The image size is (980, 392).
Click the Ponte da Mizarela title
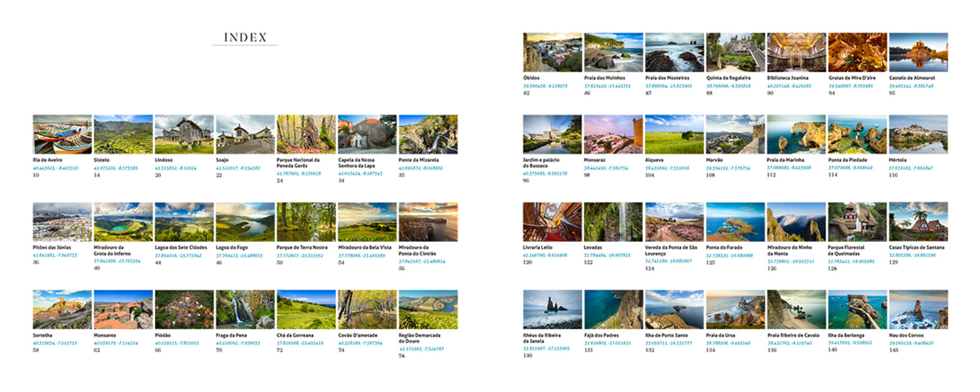pyautogui.click(x=418, y=160)
